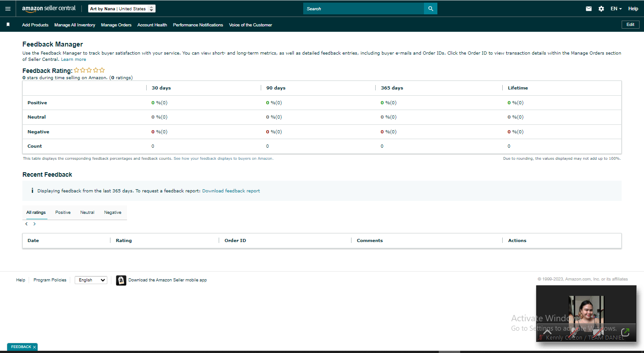Viewport: 644px width, 353px height.
Task: Select the Positive tab
Action: [63, 213]
